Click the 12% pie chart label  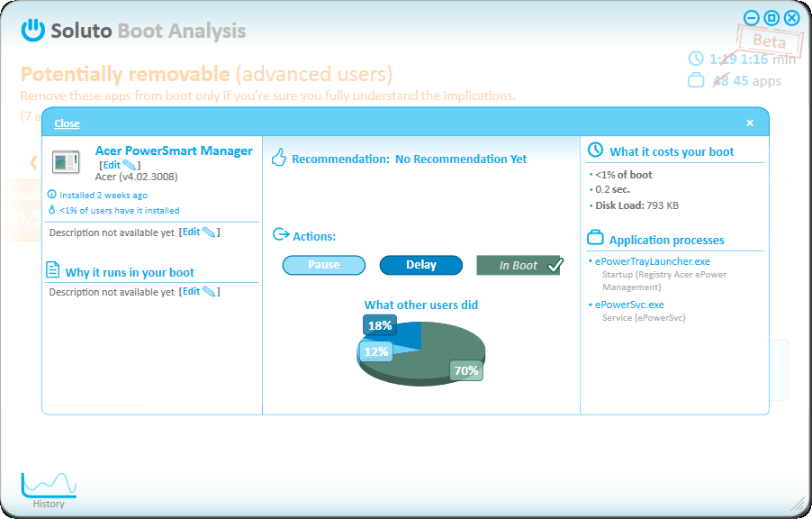pos(376,351)
